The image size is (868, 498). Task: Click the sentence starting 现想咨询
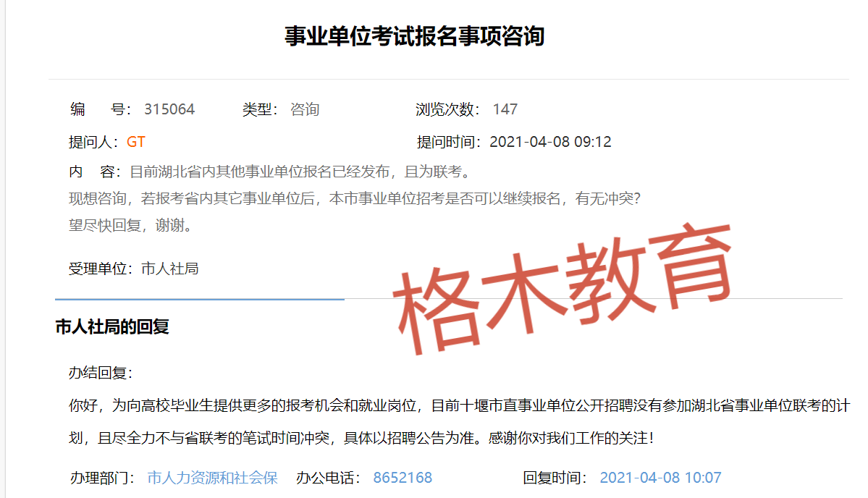click(355, 198)
